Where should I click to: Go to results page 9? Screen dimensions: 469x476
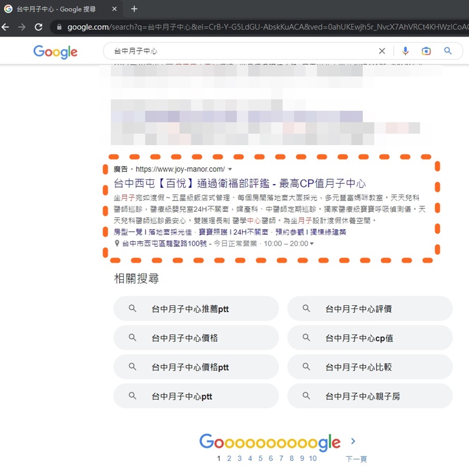(302, 458)
